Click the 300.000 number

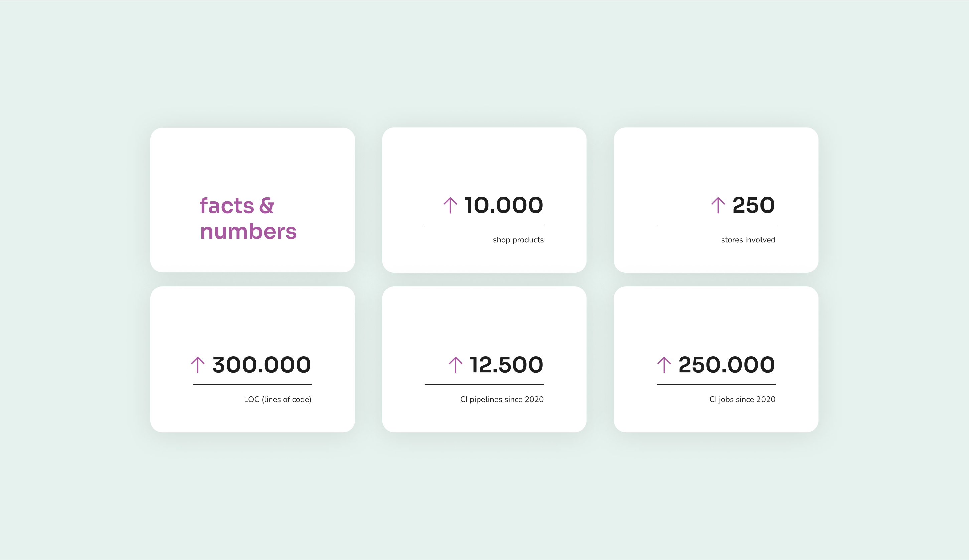click(x=262, y=365)
